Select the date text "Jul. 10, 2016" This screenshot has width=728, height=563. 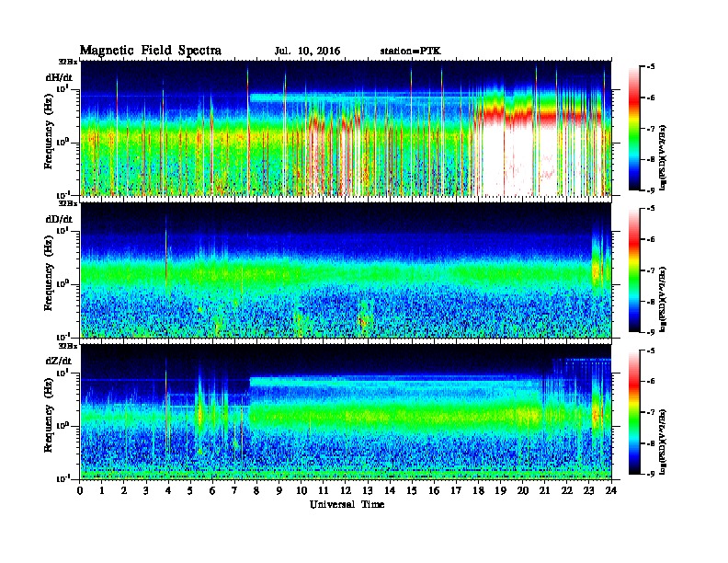[307, 52]
